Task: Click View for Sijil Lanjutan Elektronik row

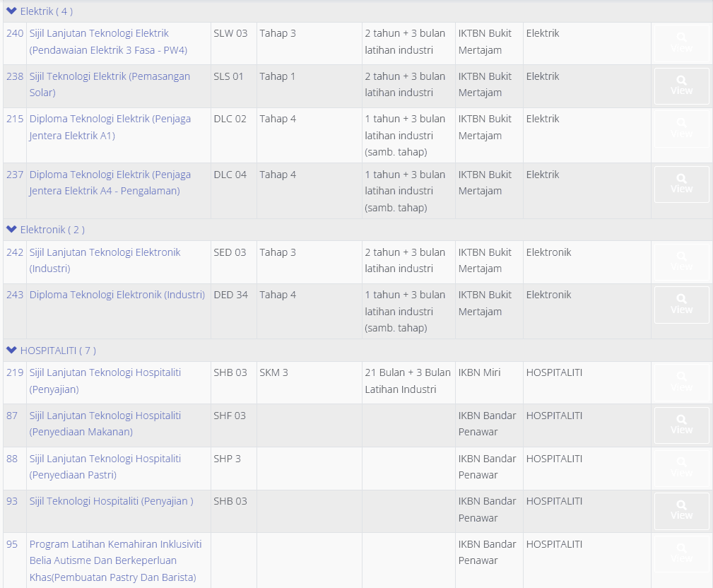Action: 681,261
